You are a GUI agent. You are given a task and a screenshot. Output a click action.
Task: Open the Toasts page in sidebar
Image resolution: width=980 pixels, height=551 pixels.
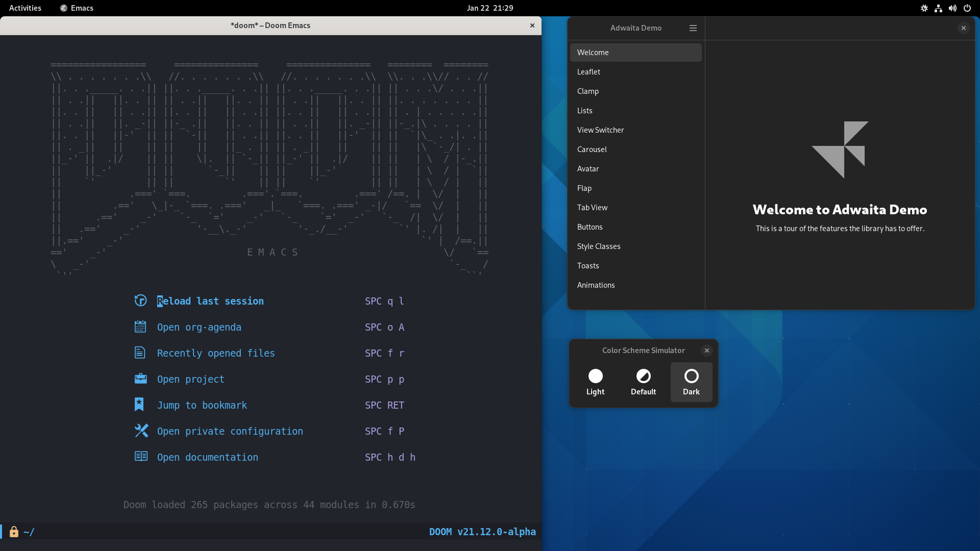point(635,266)
